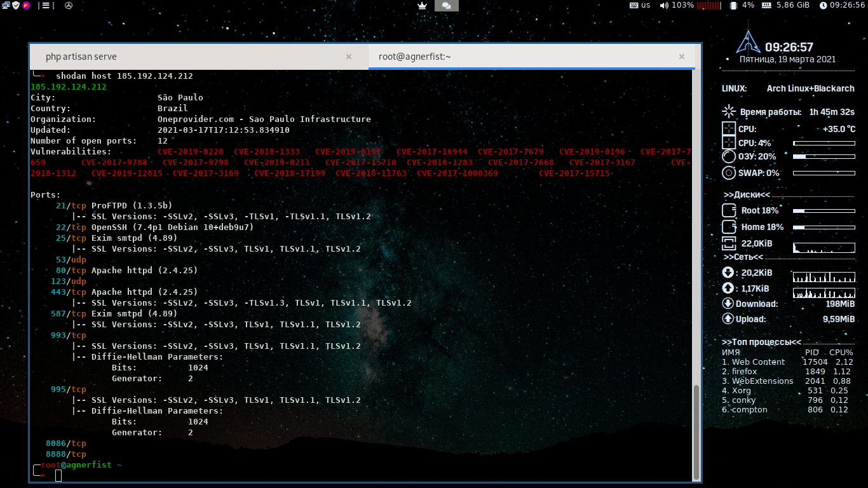
Task: Adjust the red volume level bar
Action: point(709,5)
